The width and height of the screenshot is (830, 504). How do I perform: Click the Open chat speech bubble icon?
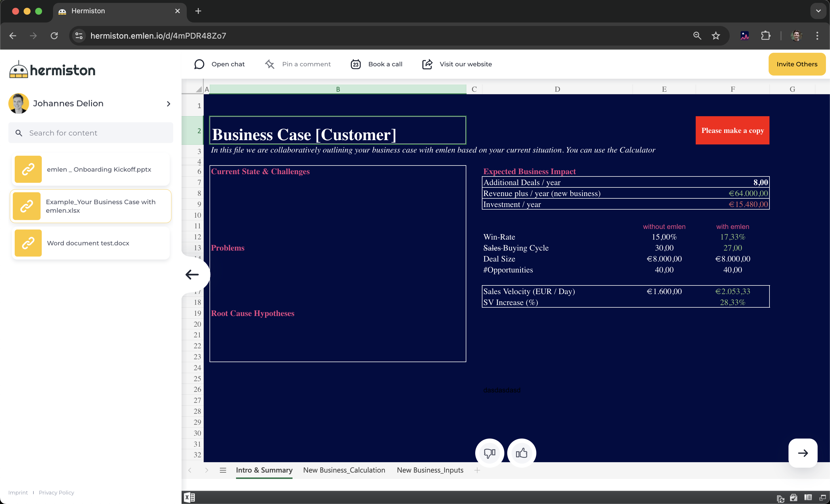[x=199, y=64]
